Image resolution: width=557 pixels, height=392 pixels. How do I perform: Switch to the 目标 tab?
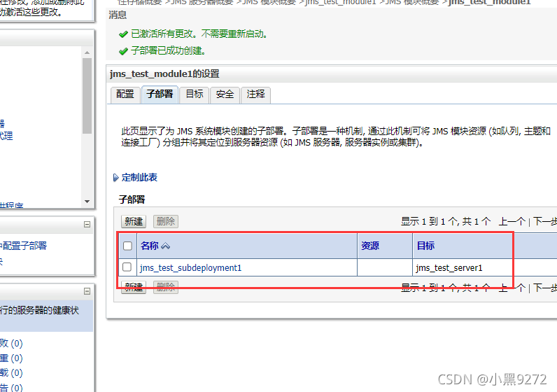click(195, 94)
